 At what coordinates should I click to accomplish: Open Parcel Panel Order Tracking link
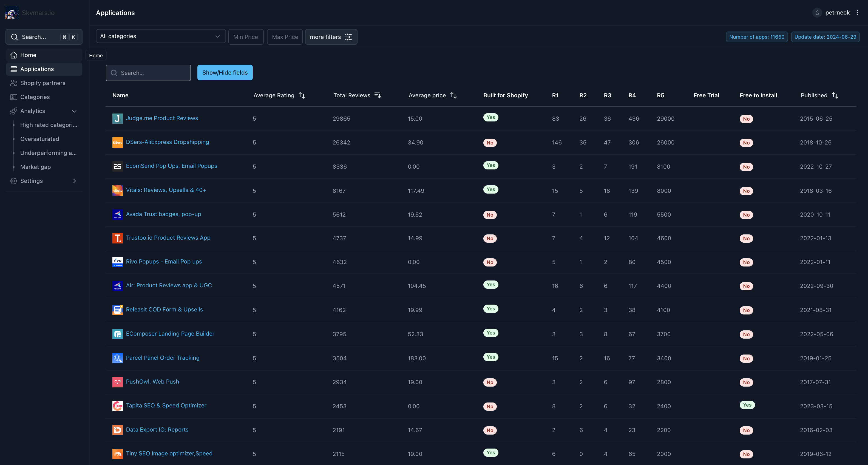pos(162,358)
